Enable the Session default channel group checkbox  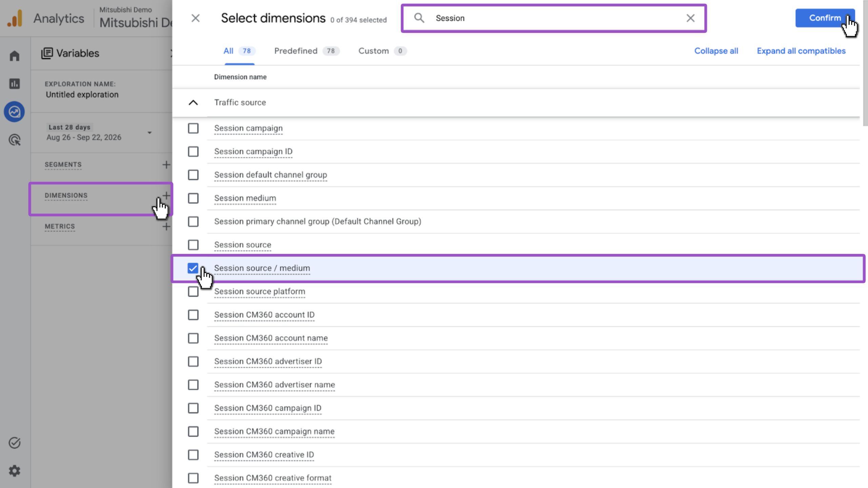pos(193,175)
